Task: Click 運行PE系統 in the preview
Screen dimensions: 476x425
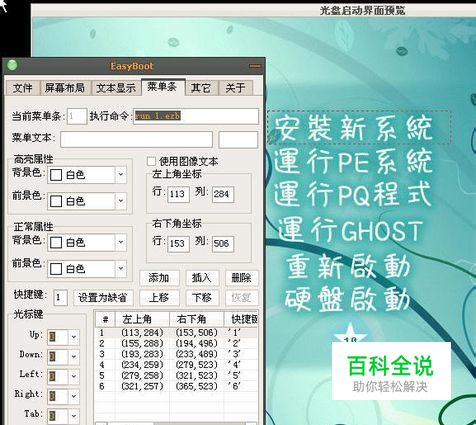Action: point(353,162)
